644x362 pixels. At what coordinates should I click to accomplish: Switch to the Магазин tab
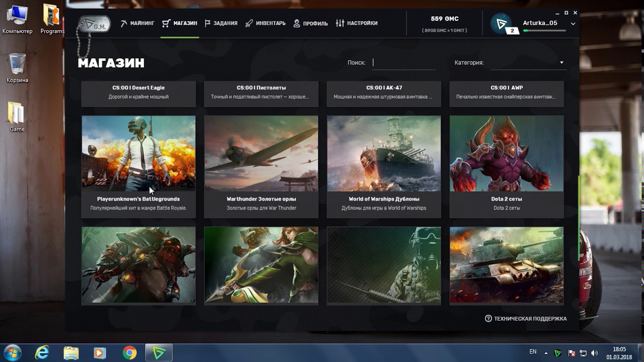(180, 23)
